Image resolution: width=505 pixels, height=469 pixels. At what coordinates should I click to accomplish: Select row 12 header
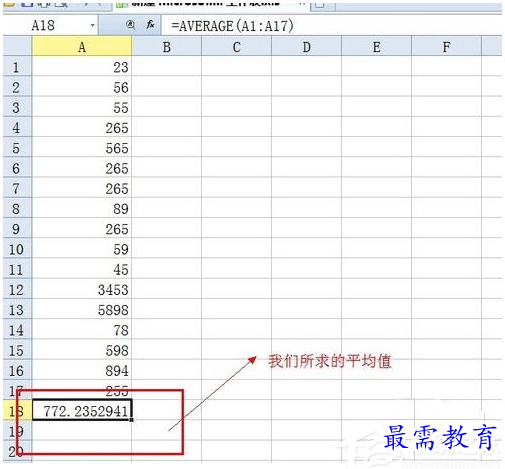pyautogui.click(x=17, y=289)
